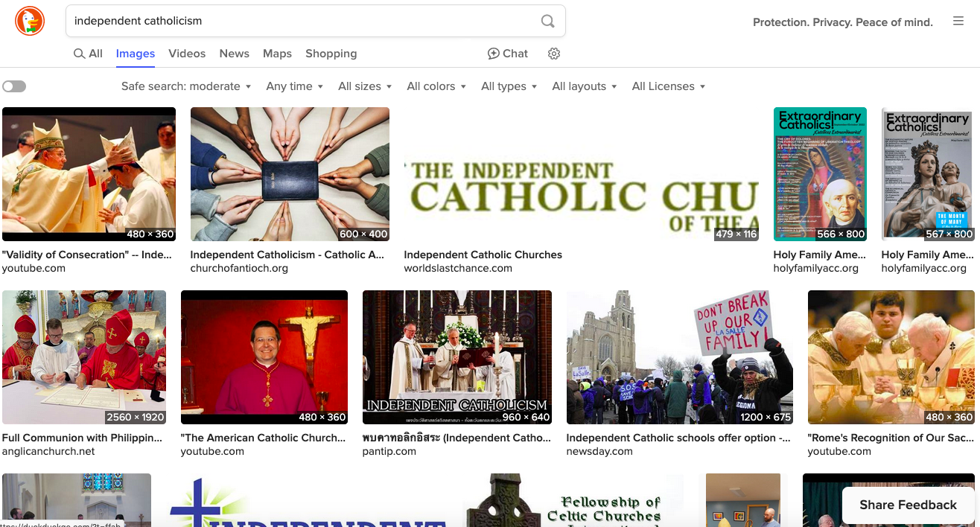Open Month of Mary magazine cover thumbnail
The height and width of the screenshot is (527, 980).
pyautogui.click(x=928, y=174)
